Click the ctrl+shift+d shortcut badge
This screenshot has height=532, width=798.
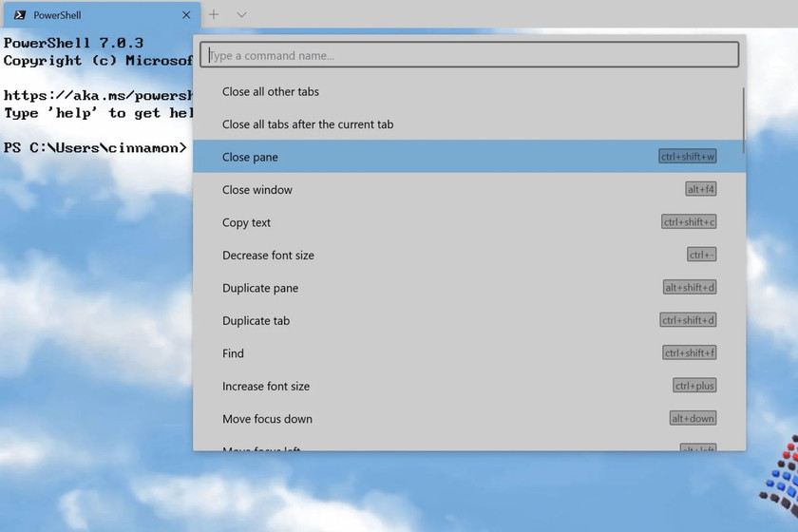pos(688,320)
